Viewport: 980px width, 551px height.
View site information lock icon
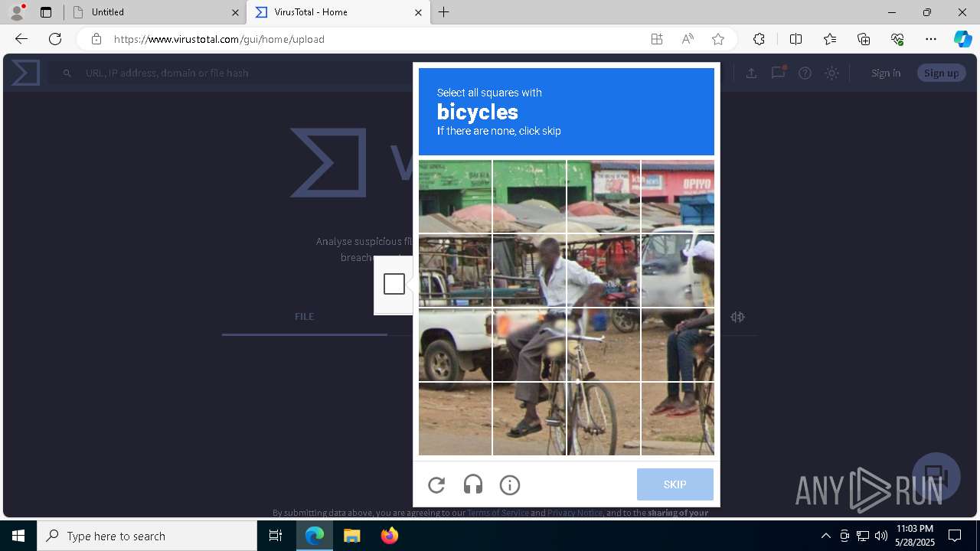click(x=96, y=39)
